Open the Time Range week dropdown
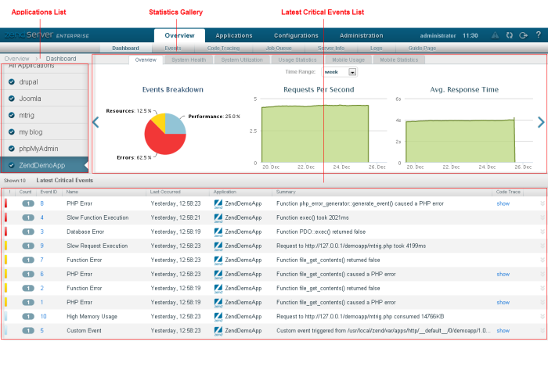 point(352,72)
